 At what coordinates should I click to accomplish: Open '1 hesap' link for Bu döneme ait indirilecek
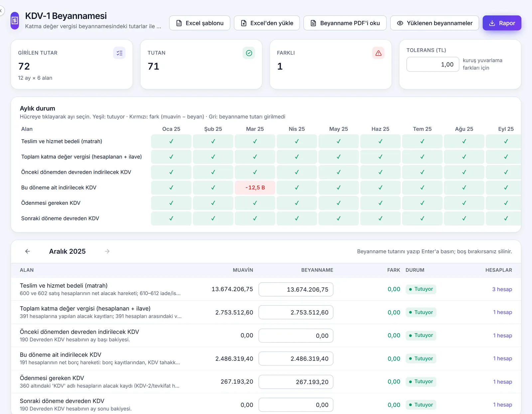tap(502, 358)
